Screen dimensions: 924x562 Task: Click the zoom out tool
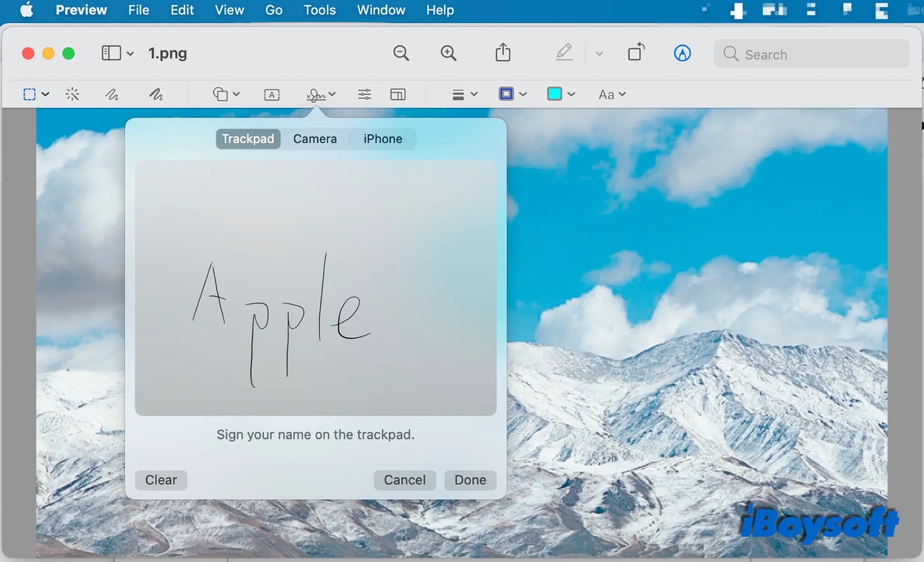(x=401, y=53)
